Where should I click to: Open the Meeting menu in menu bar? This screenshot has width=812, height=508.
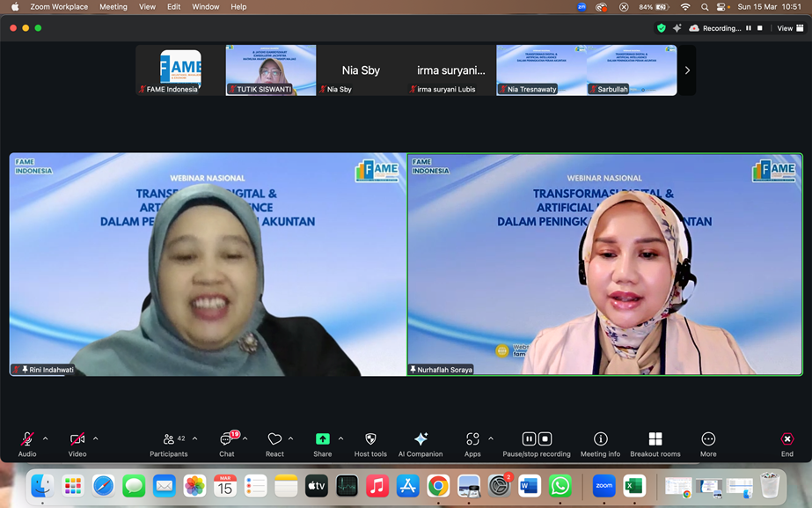[113, 7]
